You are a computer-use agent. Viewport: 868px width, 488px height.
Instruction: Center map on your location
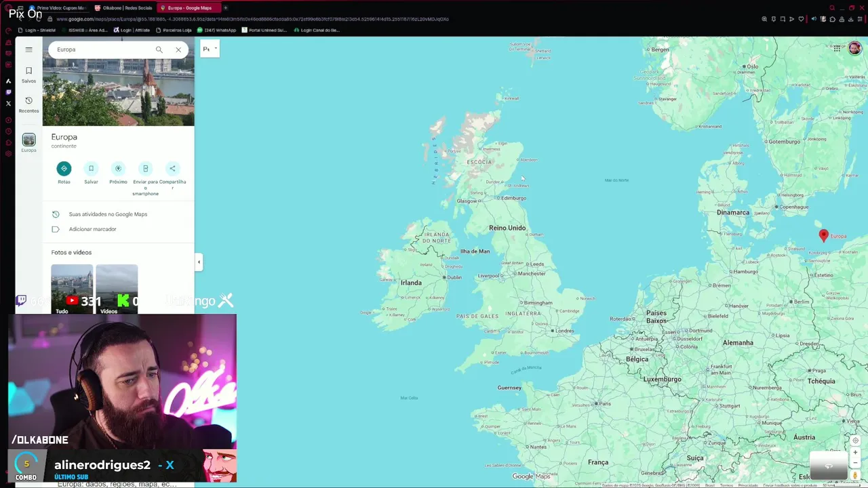tap(855, 440)
